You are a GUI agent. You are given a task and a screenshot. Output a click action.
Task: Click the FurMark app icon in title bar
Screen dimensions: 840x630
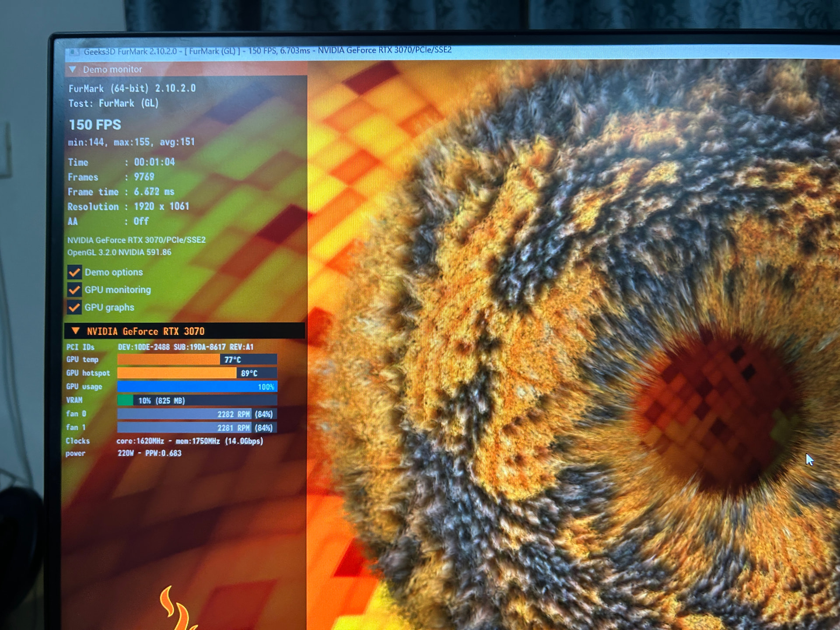tap(74, 52)
